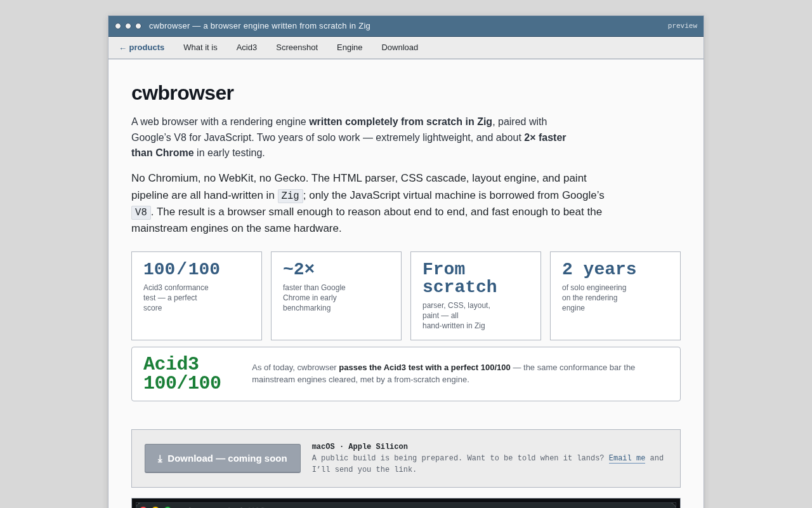Select the Engine nav item

click(350, 48)
